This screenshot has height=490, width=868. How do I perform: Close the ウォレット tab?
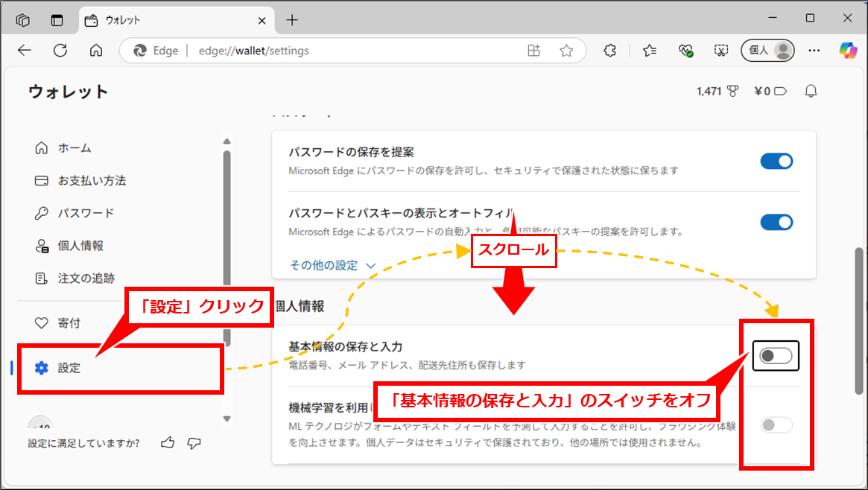(262, 20)
